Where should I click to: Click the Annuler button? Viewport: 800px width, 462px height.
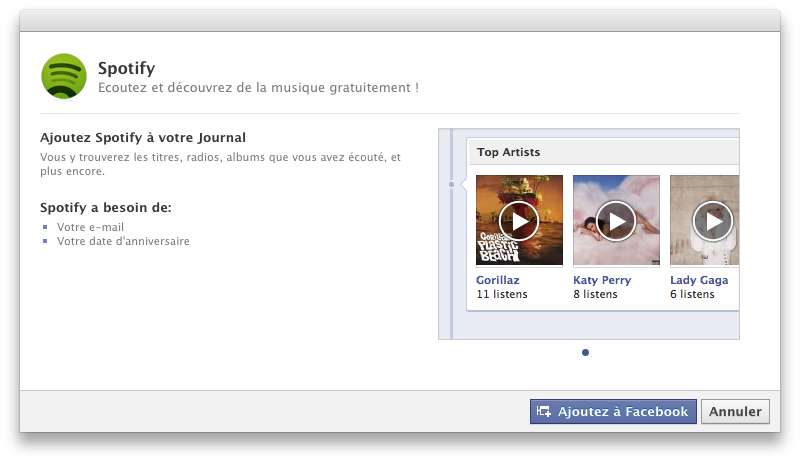[x=735, y=412]
